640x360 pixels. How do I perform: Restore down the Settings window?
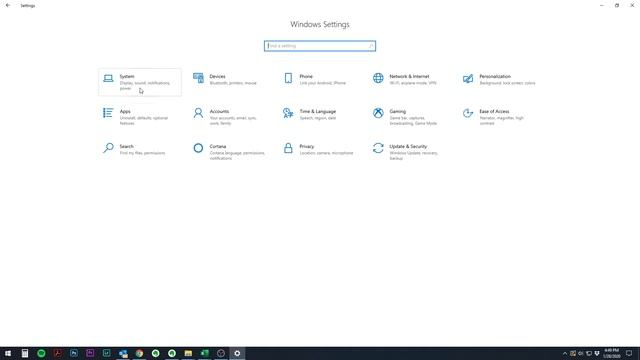click(617, 5)
